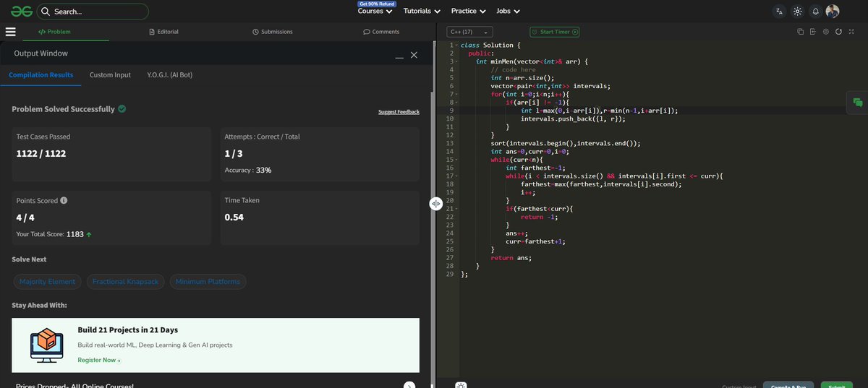Open the Submissions tab
This screenshot has height=388, width=868.
click(x=273, y=32)
